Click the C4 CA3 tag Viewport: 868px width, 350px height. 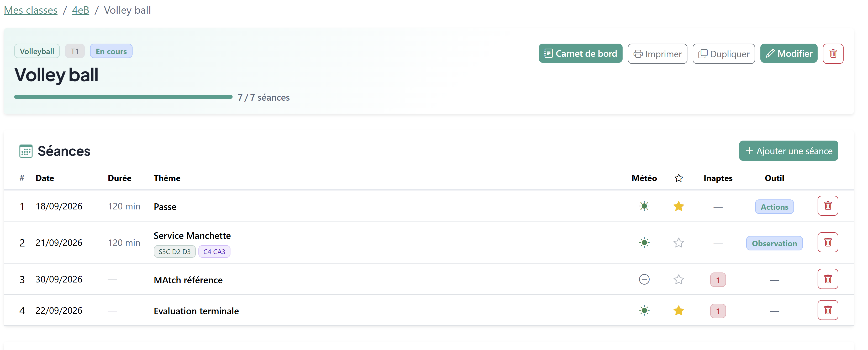point(214,251)
